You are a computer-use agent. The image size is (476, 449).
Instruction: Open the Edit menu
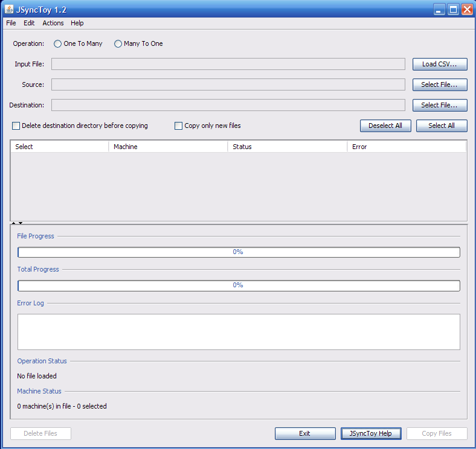(29, 23)
